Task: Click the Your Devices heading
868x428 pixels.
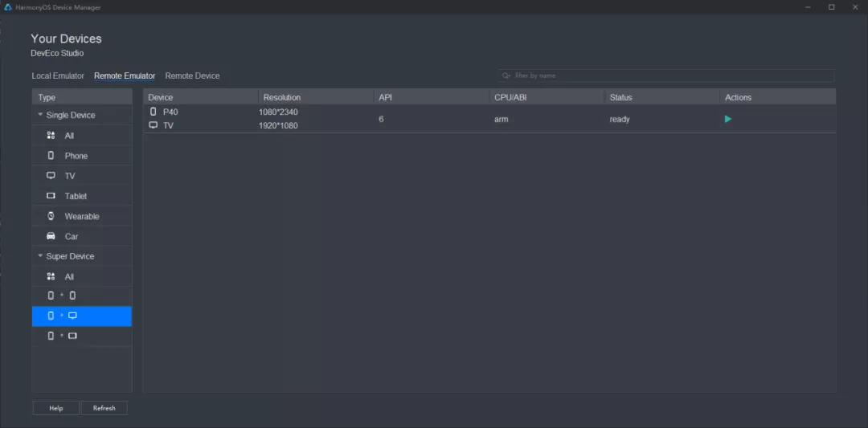Action: pyautogui.click(x=67, y=39)
